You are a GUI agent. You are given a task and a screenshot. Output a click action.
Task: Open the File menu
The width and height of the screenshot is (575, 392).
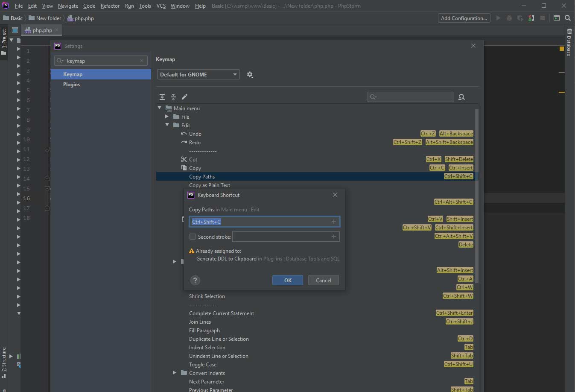[x=19, y=6]
